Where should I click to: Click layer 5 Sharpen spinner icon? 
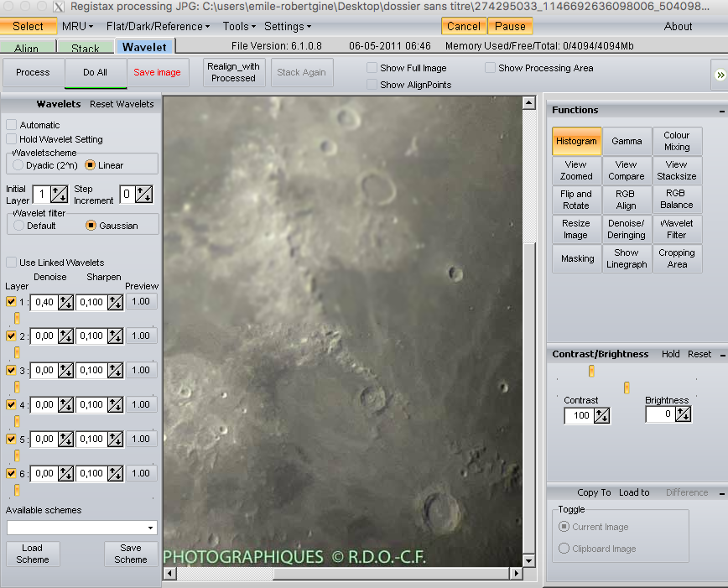(x=115, y=439)
